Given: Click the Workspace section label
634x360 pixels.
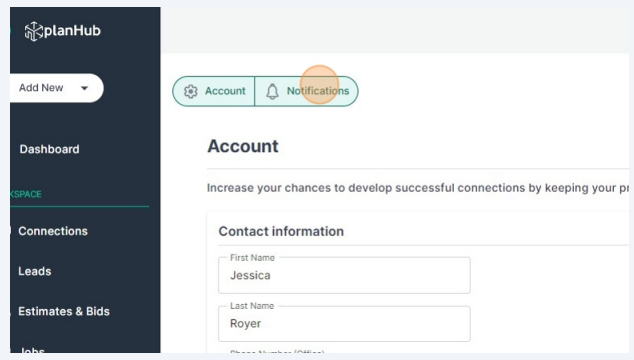Looking at the screenshot, I should [25, 194].
